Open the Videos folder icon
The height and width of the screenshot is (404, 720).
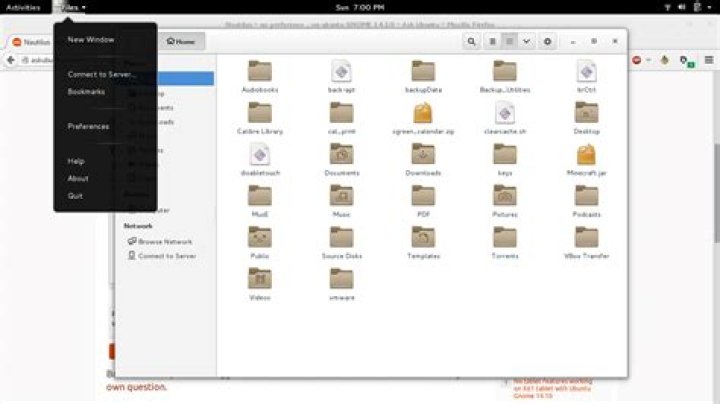click(x=259, y=284)
